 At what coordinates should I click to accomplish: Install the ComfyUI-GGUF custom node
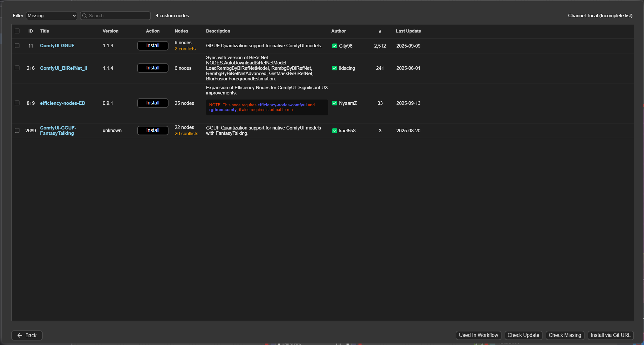click(x=153, y=46)
